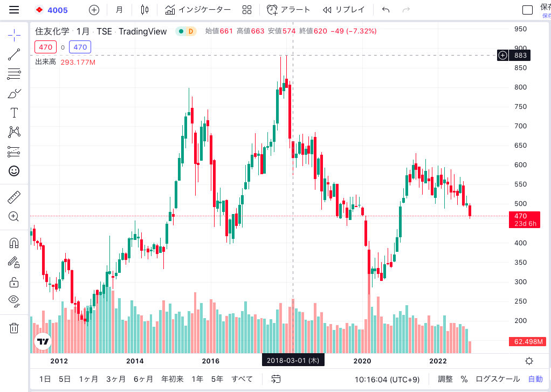
Task: Open timezone menu at 10:16:04 (UTC+9)
Action: [387, 380]
